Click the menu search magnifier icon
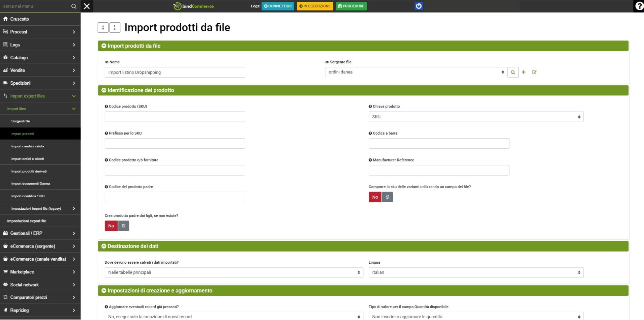Viewport: 644px width, 320px height. coord(74,6)
